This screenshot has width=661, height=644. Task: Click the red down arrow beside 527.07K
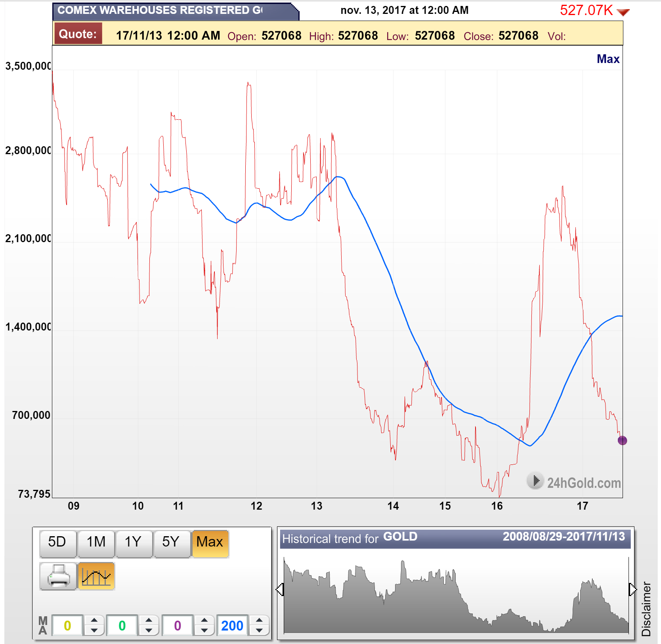pos(623,12)
